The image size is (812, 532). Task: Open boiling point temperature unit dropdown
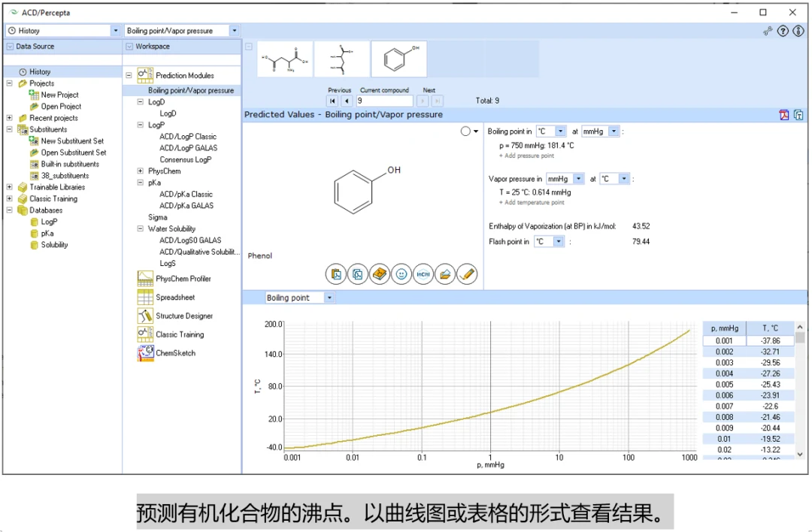click(560, 131)
